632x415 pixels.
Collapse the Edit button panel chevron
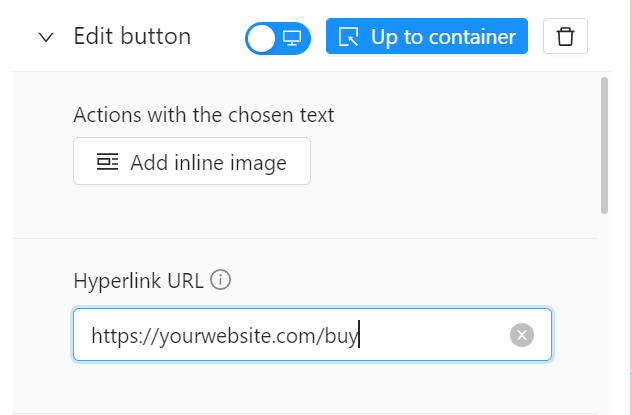click(46, 37)
